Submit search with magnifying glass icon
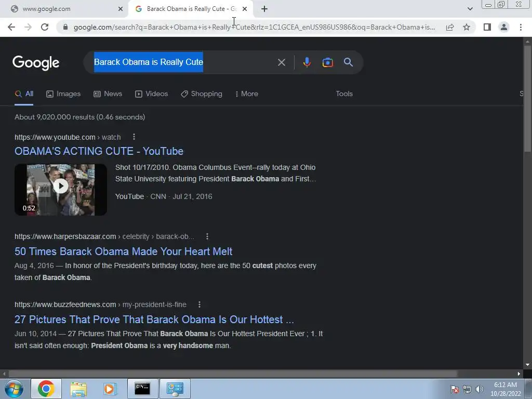 [x=348, y=62]
